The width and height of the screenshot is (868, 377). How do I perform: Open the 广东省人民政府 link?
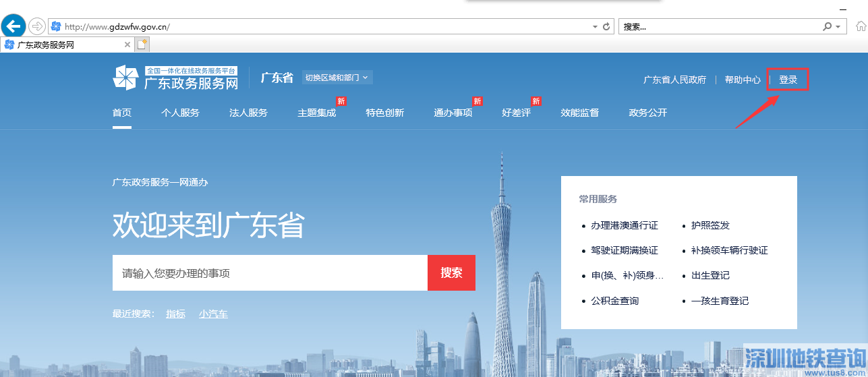674,80
